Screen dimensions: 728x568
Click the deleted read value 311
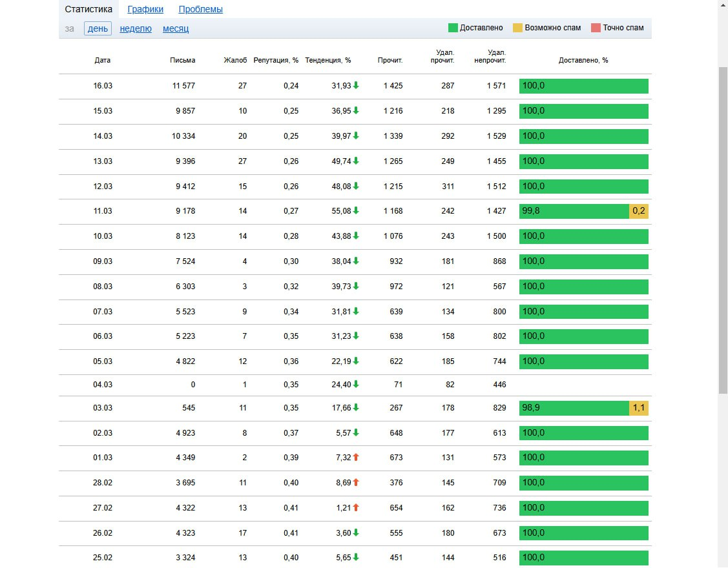[x=448, y=186]
